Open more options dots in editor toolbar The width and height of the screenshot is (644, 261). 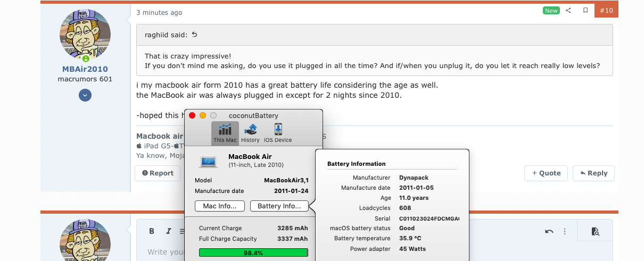(x=565, y=231)
